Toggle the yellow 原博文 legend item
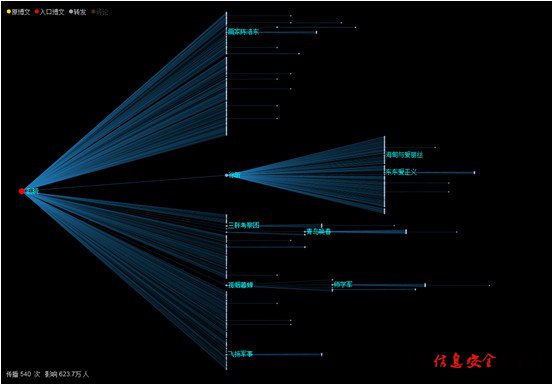The width and height of the screenshot is (552, 384). point(18,12)
